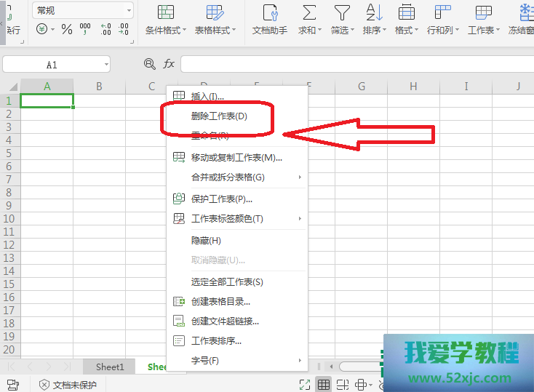The width and height of the screenshot is (534, 392).
Task: Click the Filter (筛选) funnel icon
Action: [x=341, y=12]
